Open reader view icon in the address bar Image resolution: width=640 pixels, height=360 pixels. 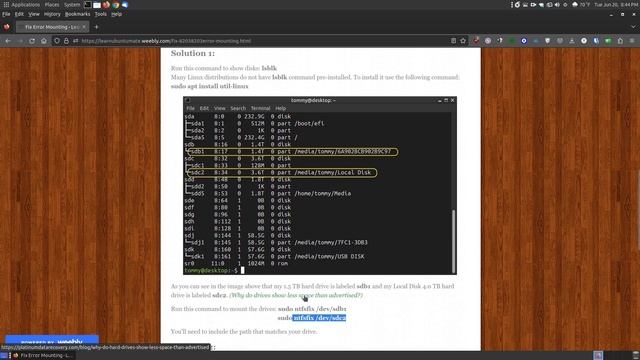(453, 41)
